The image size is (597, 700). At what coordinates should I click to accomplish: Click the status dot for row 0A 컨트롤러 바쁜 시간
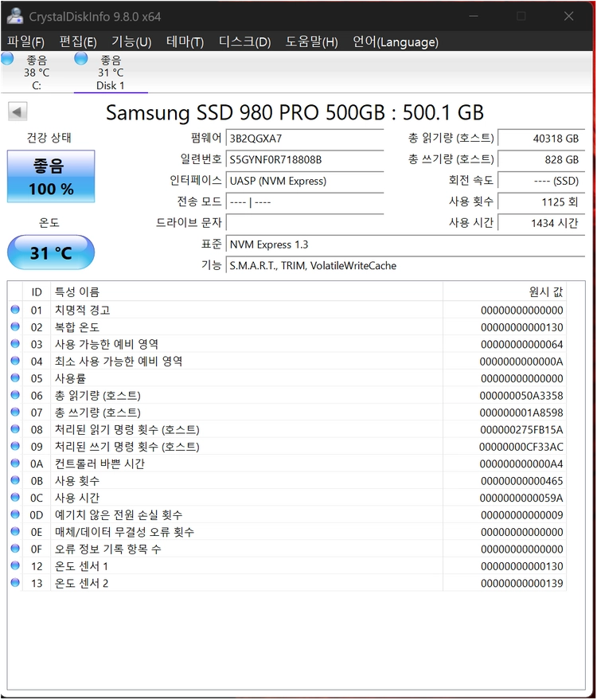coord(15,463)
